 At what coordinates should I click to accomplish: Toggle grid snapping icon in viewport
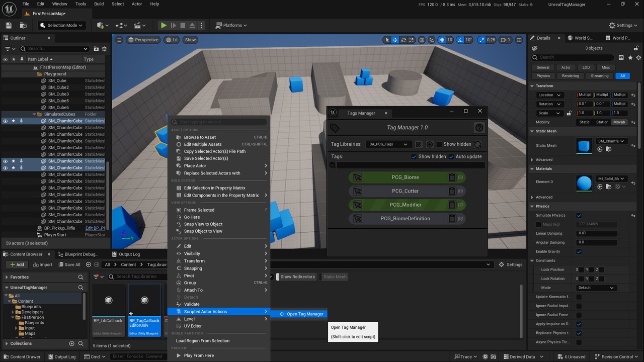click(x=442, y=40)
